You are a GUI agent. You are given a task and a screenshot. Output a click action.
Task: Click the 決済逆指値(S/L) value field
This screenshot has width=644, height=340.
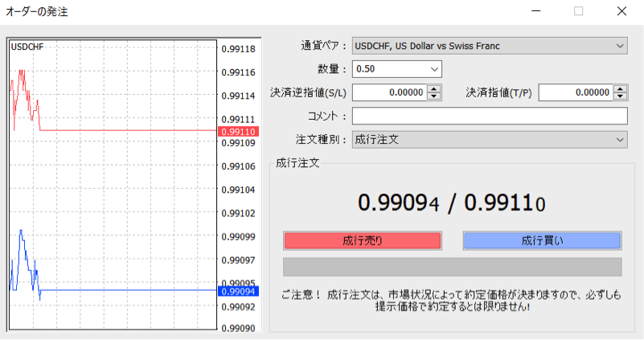[x=390, y=92]
